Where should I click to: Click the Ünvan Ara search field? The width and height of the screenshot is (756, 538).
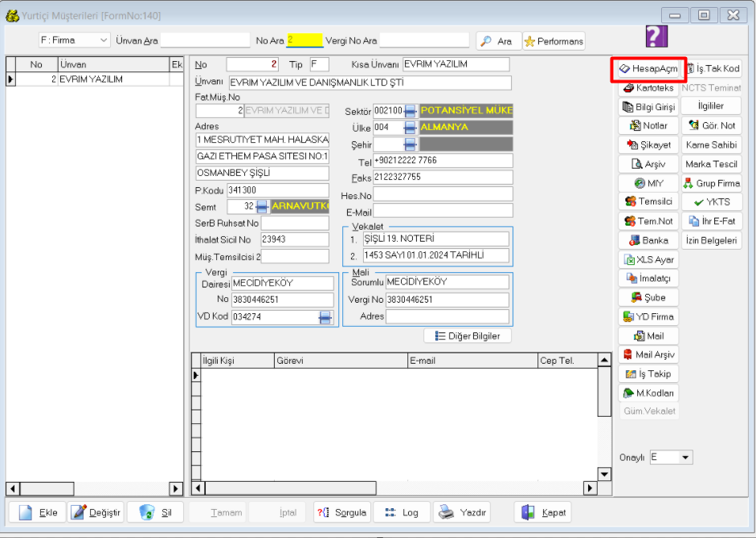(x=206, y=40)
